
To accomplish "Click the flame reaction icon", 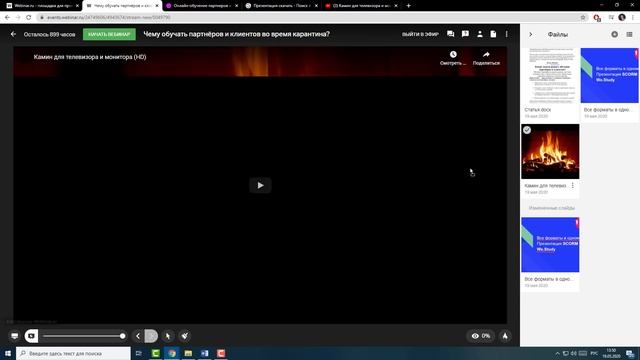I will tap(505, 336).
